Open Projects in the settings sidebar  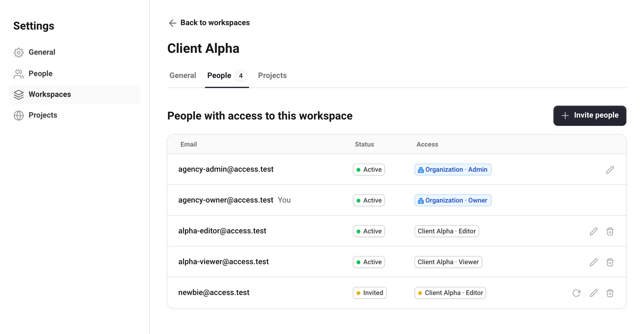pos(75,115)
